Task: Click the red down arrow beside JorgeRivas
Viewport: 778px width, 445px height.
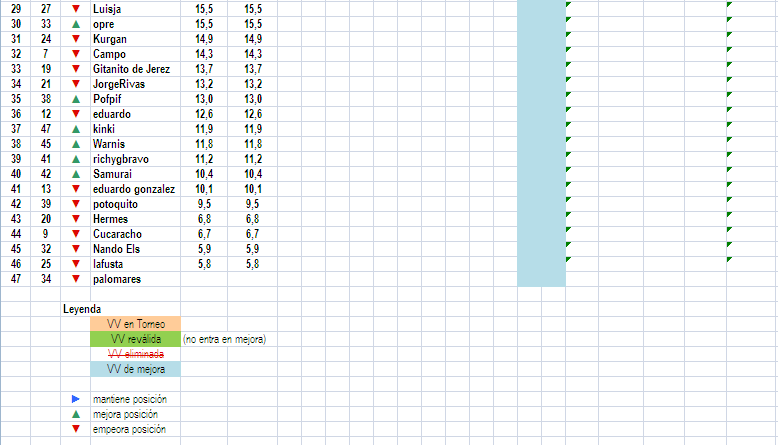Action: [x=76, y=84]
